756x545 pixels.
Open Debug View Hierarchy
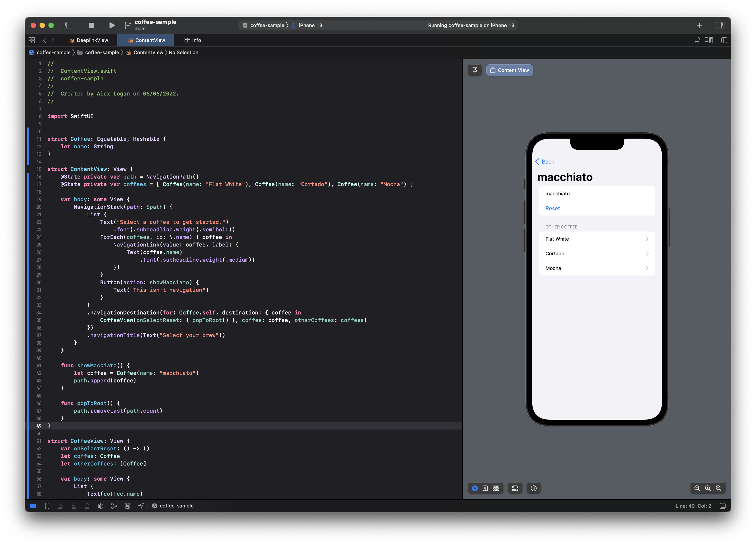coord(101,506)
